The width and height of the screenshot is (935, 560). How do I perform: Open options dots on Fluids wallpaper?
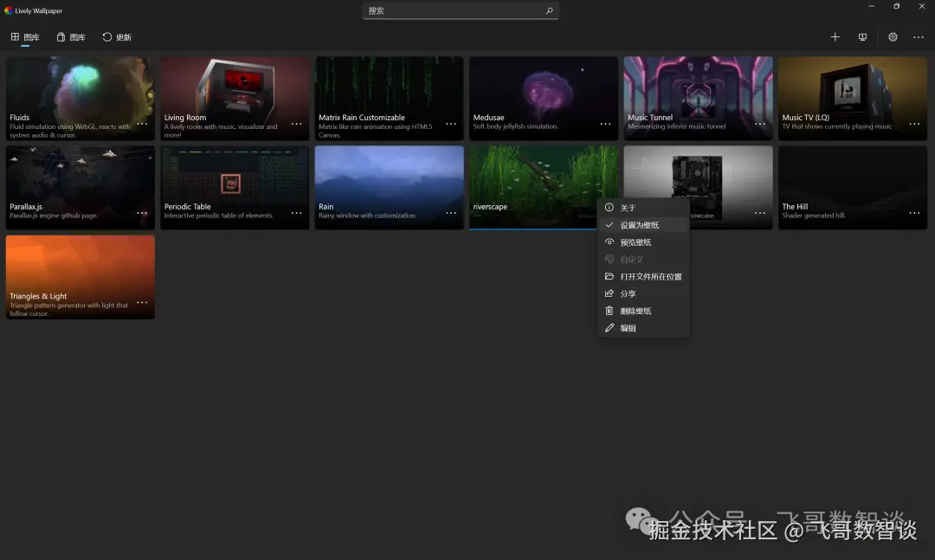tap(142, 124)
